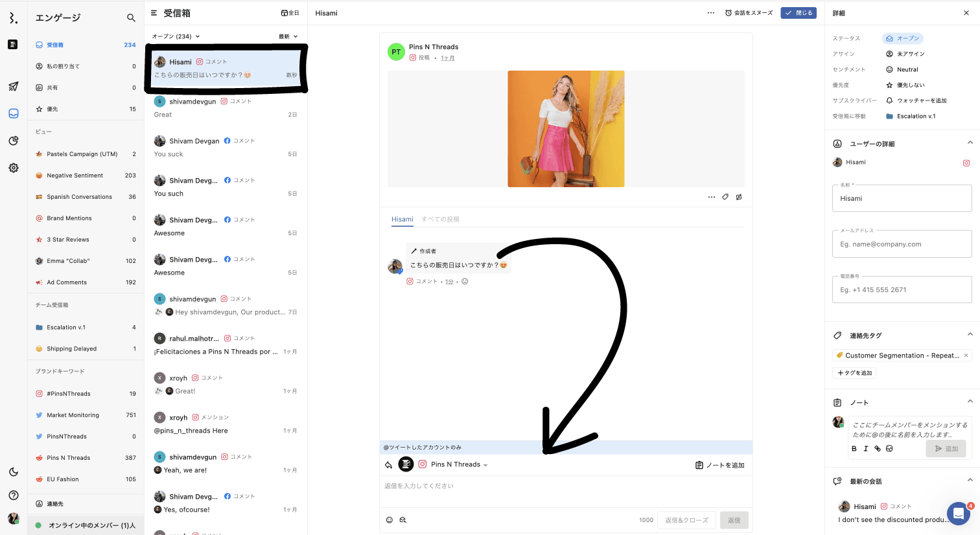The width and height of the screenshot is (980, 535).
Task: Open the 最新 sort order dropdown
Action: pos(288,36)
